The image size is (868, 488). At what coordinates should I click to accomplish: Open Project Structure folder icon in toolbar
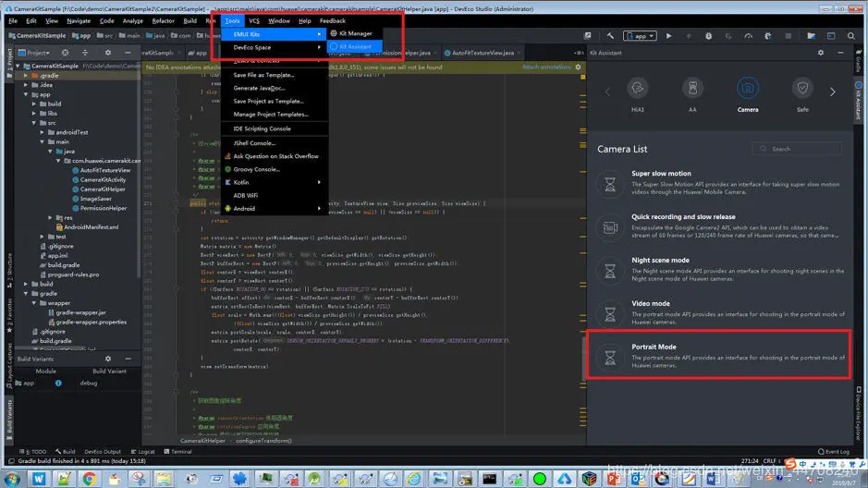[811, 36]
